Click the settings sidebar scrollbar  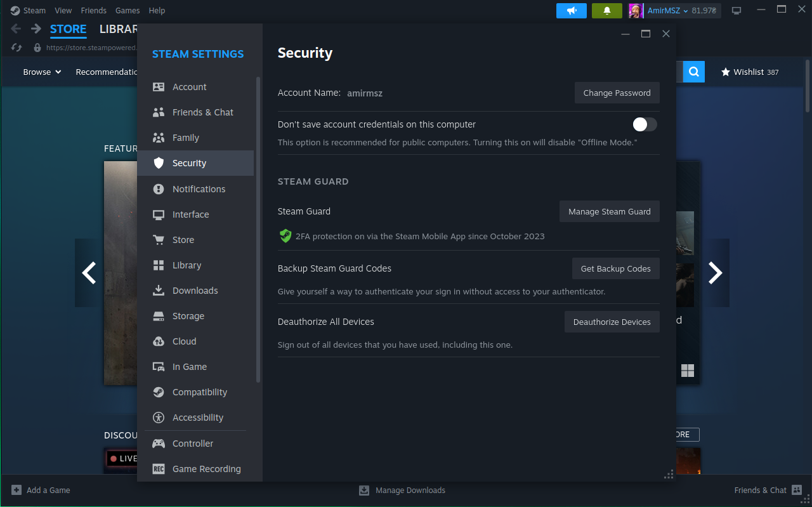click(x=258, y=228)
